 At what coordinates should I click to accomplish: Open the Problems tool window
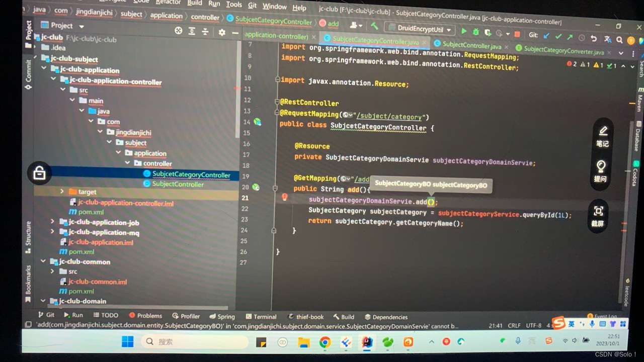tap(145, 316)
